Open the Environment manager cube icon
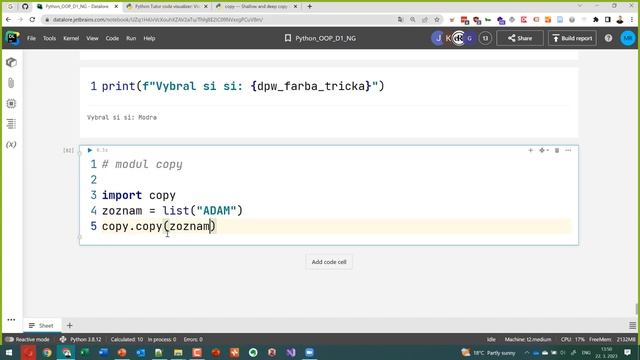640x360 pixels. tap(11, 62)
